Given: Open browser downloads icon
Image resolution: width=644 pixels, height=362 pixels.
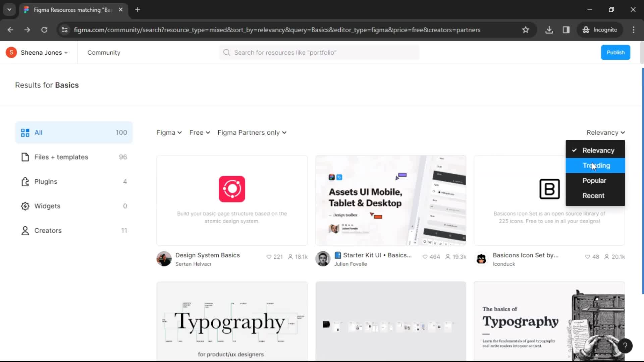Looking at the screenshot, I should click(x=549, y=30).
